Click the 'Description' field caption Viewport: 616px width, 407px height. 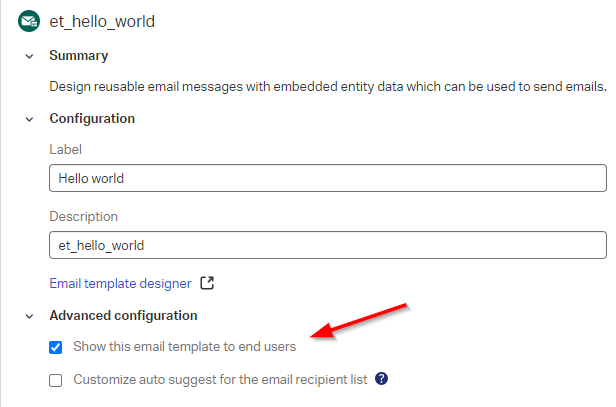[83, 216]
